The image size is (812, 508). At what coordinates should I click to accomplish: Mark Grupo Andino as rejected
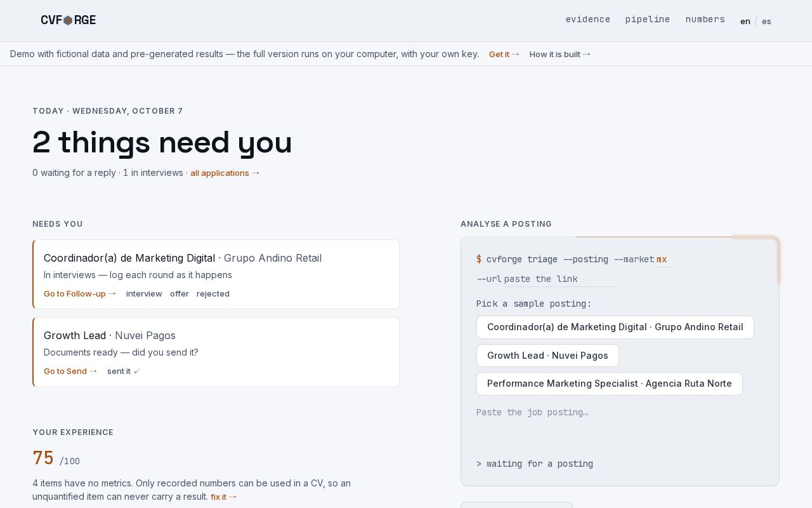tap(213, 293)
